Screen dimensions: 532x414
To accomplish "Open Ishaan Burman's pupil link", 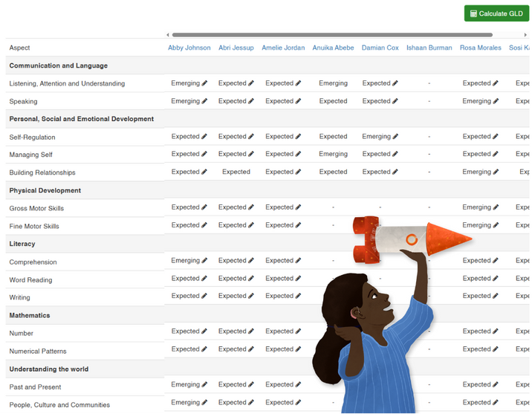I will 429,48.
